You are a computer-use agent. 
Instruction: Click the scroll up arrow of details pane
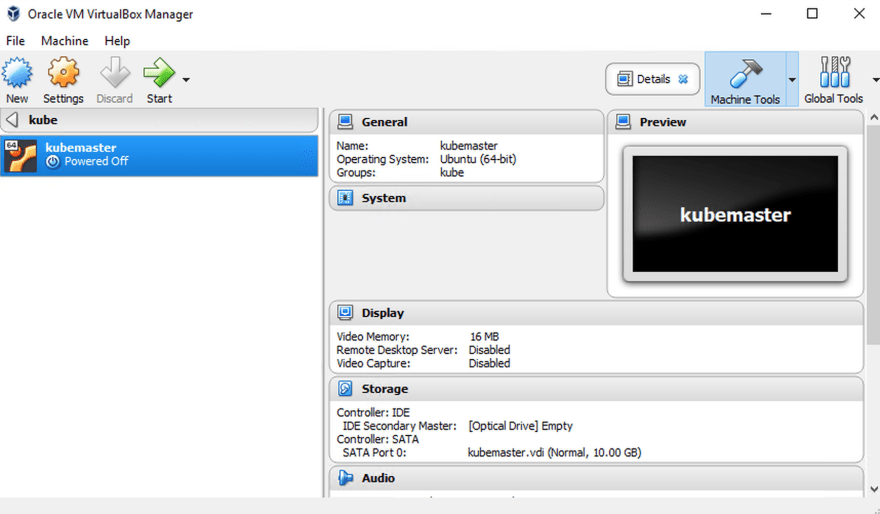click(x=874, y=117)
